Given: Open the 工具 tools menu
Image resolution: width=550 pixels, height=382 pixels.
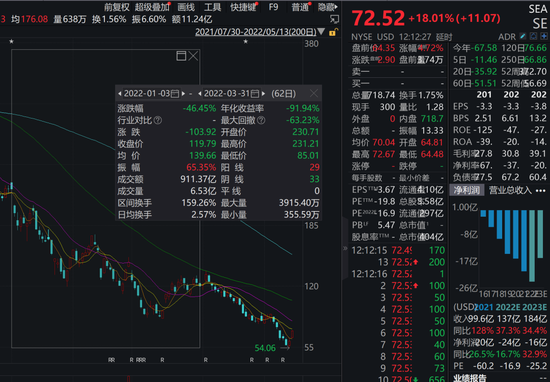Looking at the screenshot, I should point(213,7).
